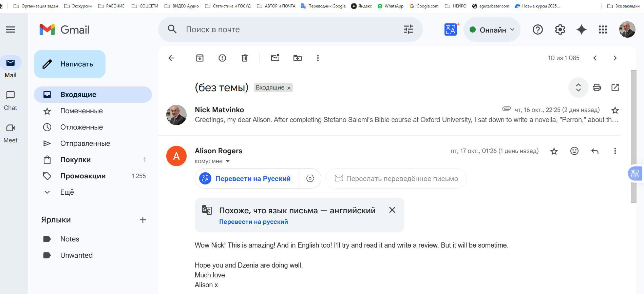Reply to Alison Rogers' message

coord(595,151)
